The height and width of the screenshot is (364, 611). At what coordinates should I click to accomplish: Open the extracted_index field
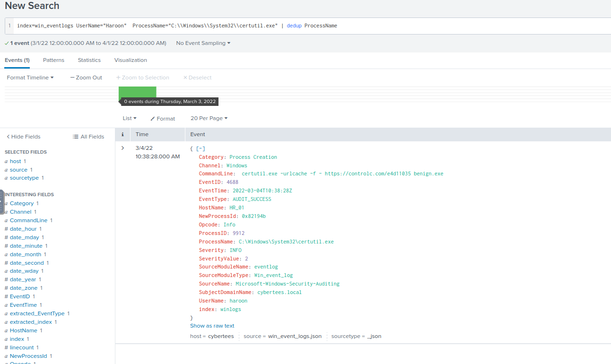tap(30, 322)
